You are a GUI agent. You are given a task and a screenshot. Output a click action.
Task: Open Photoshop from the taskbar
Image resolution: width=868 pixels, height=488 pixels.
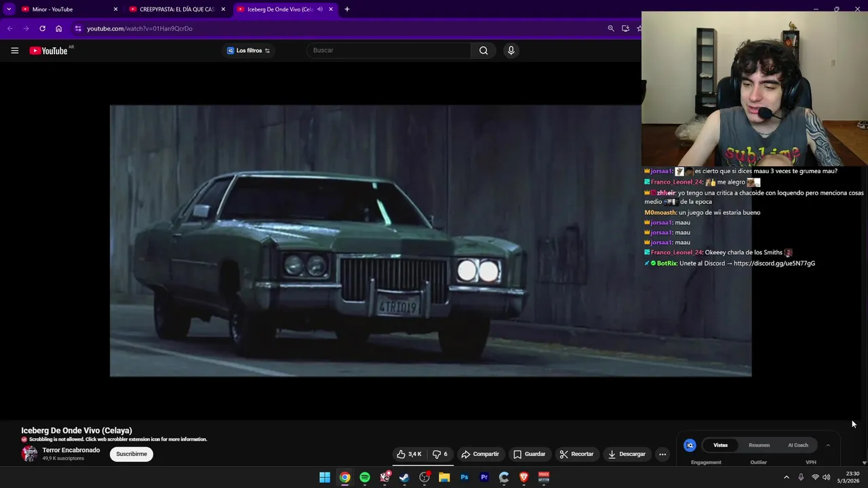[x=464, y=477]
